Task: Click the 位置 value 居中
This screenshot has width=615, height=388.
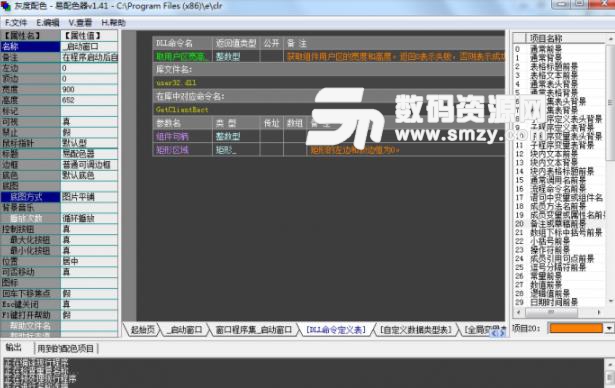Action: pyautogui.click(x=89, y=261)
